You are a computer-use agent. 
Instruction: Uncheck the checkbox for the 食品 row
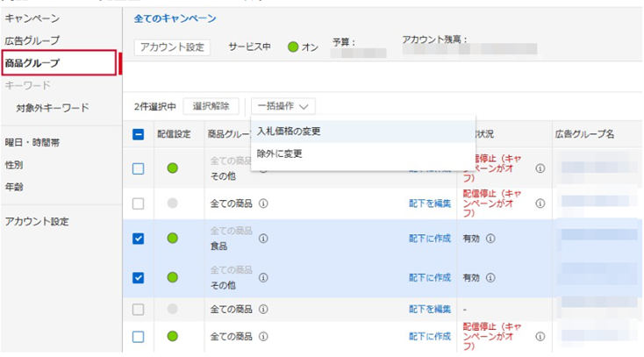pyautogui.click(x=139, y=238)
